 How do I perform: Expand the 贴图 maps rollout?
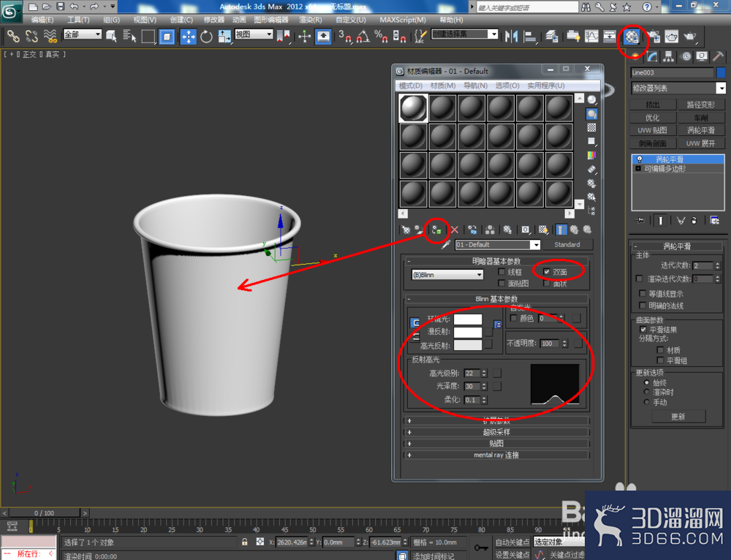[x=496, y=443]
